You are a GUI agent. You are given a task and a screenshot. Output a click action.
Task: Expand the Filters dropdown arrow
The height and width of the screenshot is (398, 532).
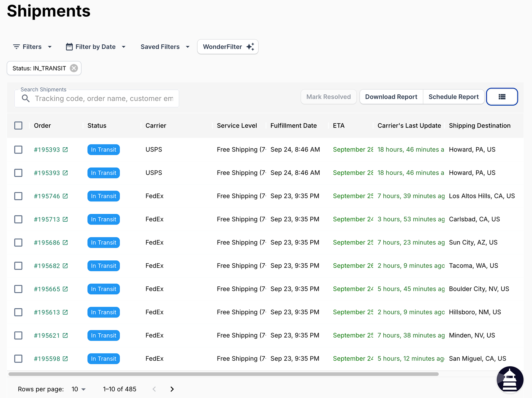[50, 47]
